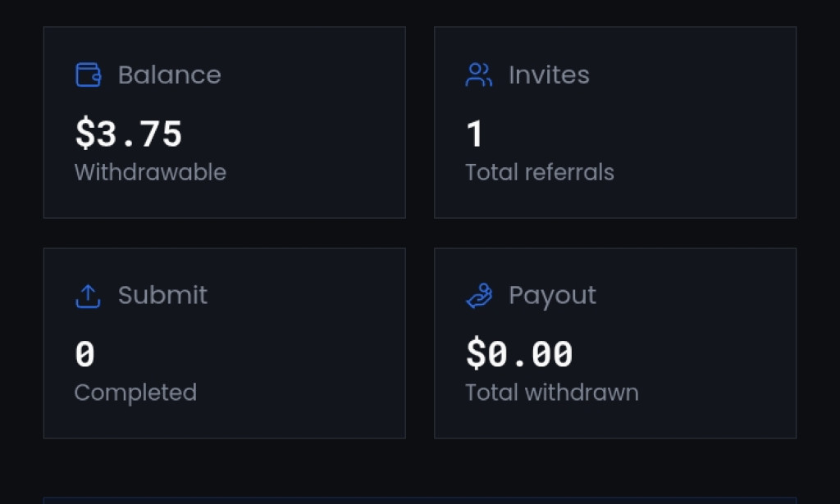Click the $0.00 total withdrawn amount
The width and height of the screenshot is (840, 504).
coord(519,354)
